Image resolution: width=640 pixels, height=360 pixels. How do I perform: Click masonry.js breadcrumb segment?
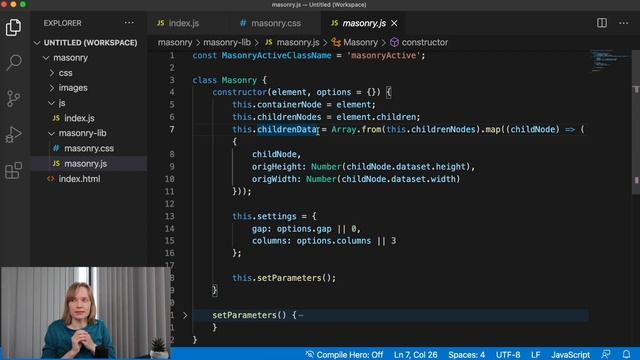coord(298,42)
